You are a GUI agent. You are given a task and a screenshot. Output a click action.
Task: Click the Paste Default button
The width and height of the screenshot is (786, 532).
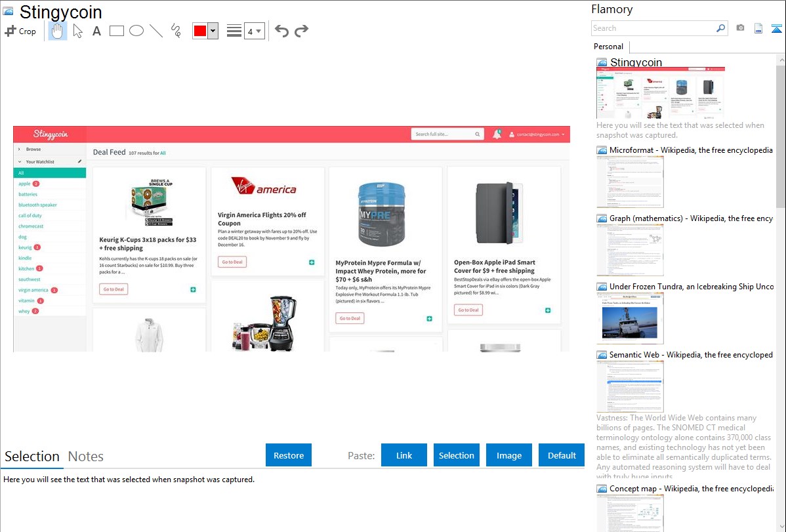pyautogui.click(x=562, y=455)
